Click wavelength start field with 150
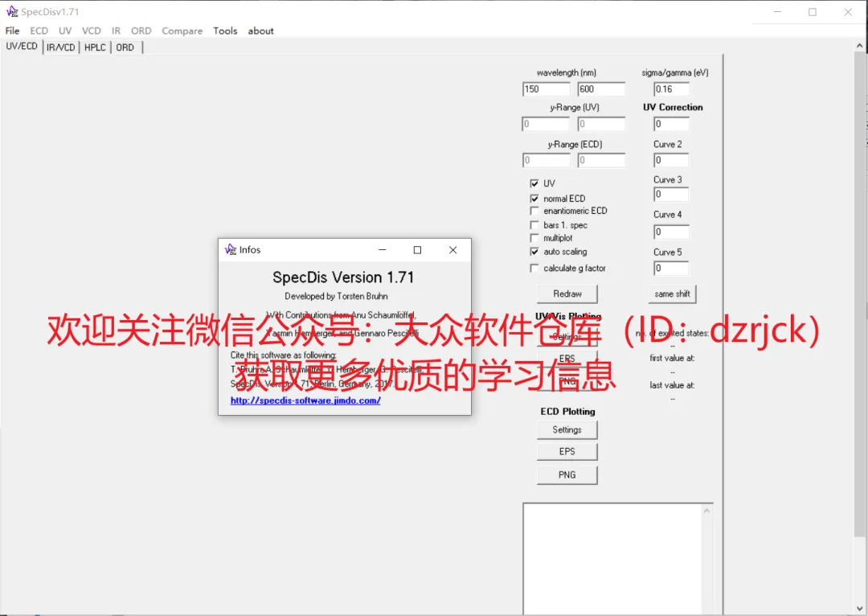868x616 pixels. [547, 89]
